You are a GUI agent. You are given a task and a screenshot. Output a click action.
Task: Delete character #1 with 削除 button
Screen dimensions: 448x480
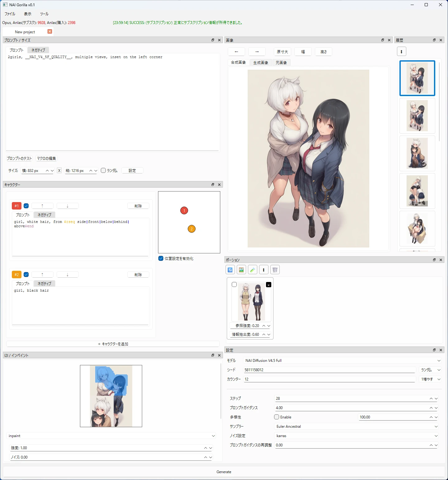coord(138,206)
